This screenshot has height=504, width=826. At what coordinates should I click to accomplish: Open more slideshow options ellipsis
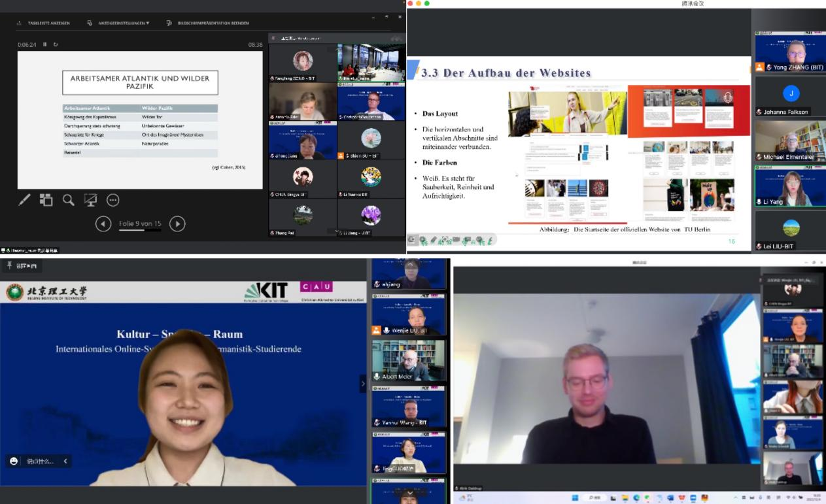pos(112,200)
